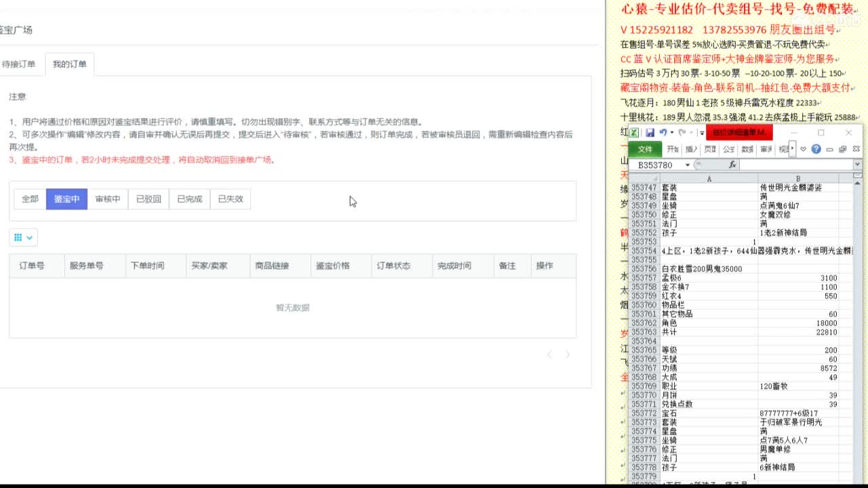Click the next page arrow under the order list

click(567, 354)
